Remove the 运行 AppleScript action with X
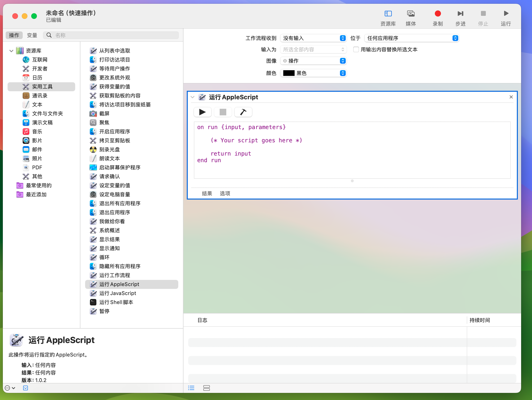532x400 pixels. (511, 97)
